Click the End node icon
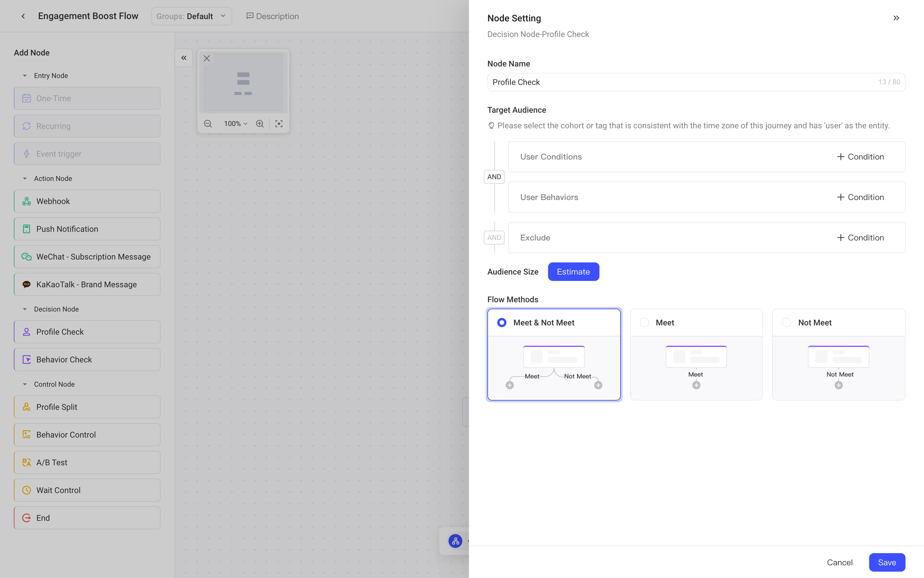The width and height of the screenshot is (924, 578). [x=26, y=518]
